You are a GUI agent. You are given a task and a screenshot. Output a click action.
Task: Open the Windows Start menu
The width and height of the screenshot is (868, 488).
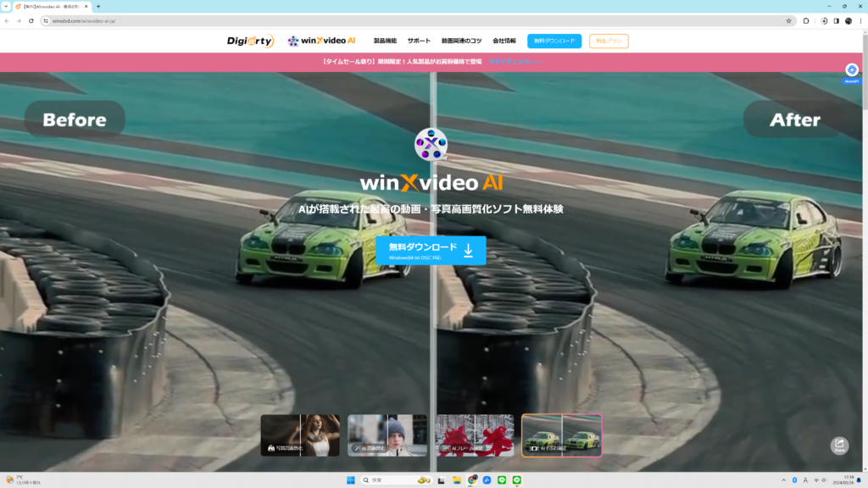(350, 480)
